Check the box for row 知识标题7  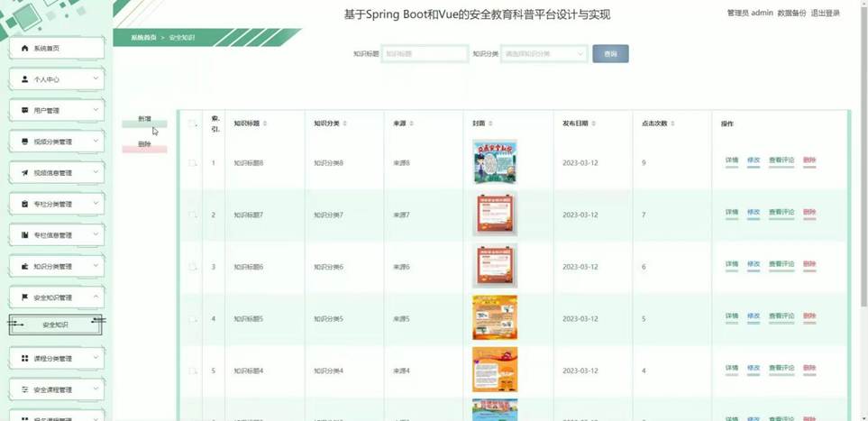pos(192,215)
